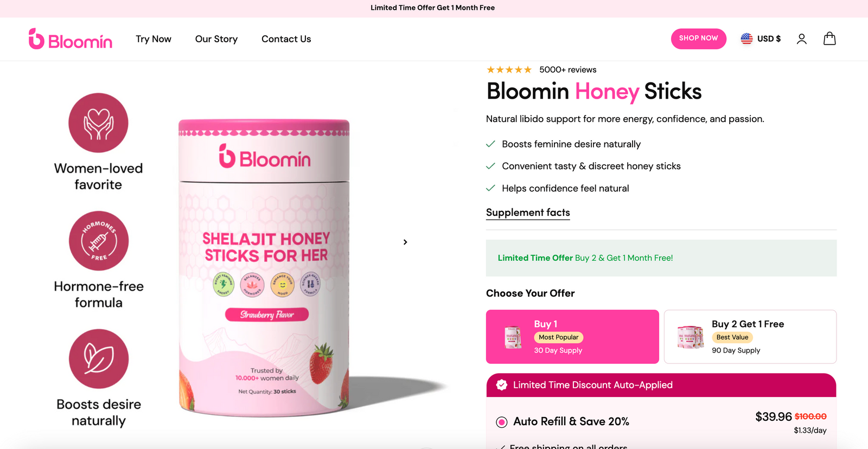
Task: Click the 5000+ reviews link
Action: coord(568,69)
